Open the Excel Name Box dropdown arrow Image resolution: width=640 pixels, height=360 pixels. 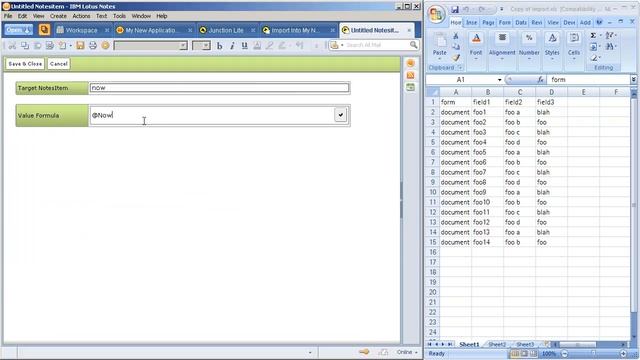[499, 80]
